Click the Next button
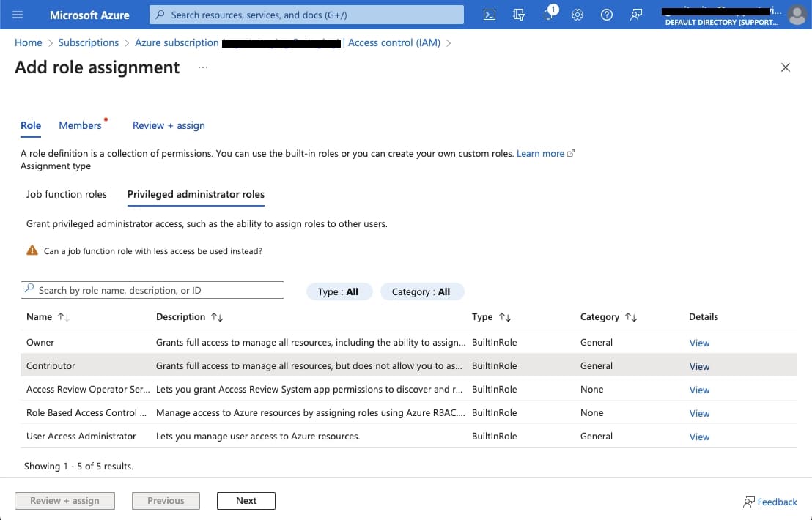812x520 pixels. tap(246, 500)
